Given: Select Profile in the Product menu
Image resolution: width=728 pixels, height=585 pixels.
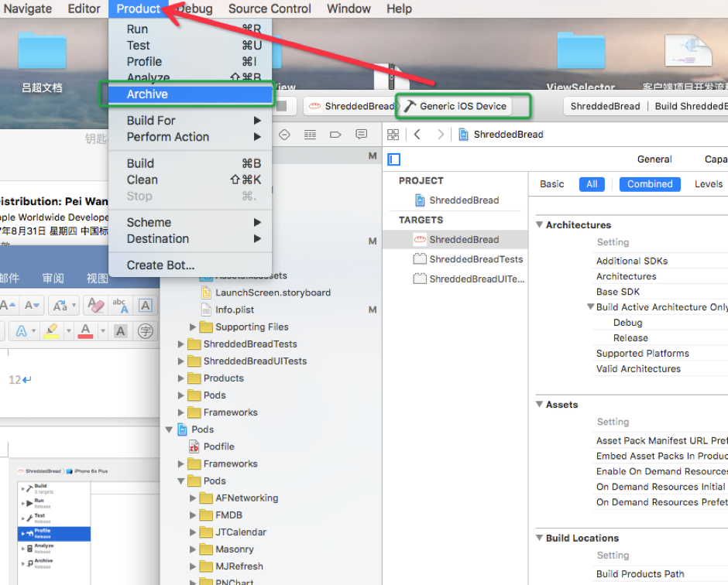Looking at the screenshot, I should (x=190, y=61).
